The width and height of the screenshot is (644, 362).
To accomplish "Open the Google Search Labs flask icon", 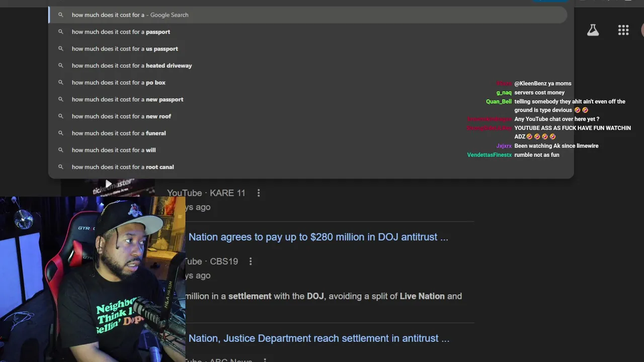I will point(593,30).
